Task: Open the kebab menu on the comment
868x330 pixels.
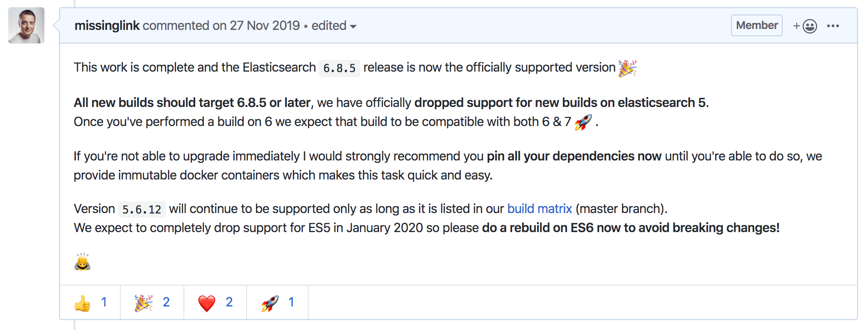Action: tap(833, 26)
